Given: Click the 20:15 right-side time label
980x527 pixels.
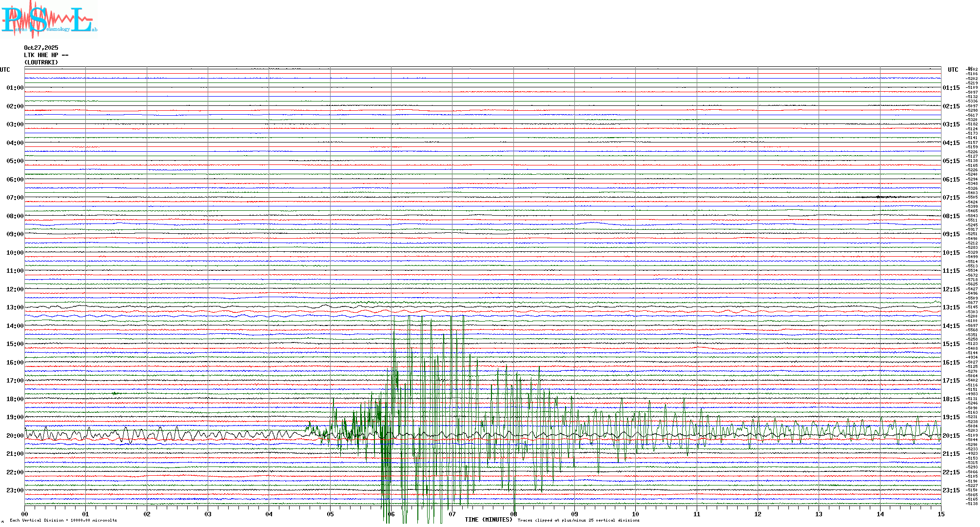Looking at the screenshot, I should click(951, 436).
